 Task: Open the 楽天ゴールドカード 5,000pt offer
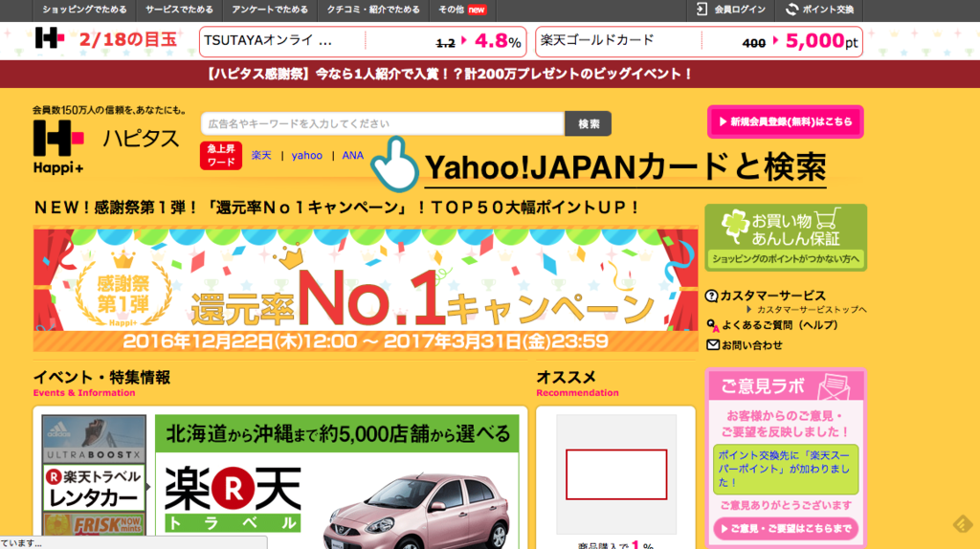(699, 42)
